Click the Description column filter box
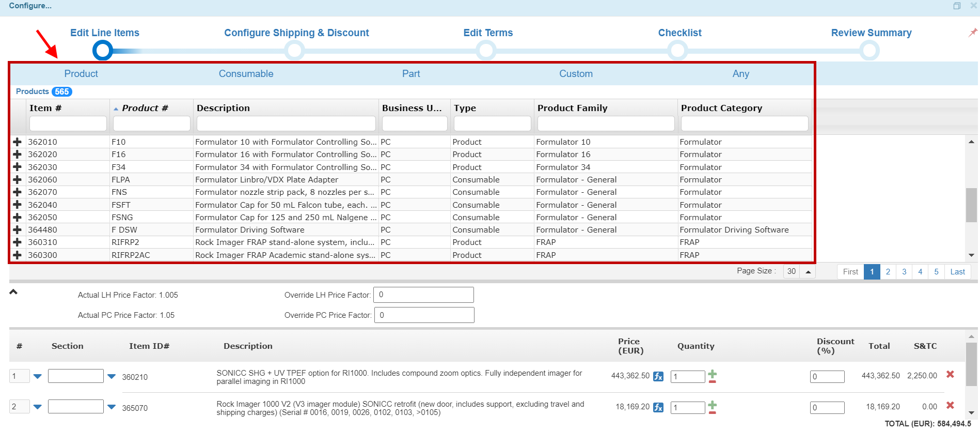Viewport: 980px width, 431px height. tap(286, 124)
